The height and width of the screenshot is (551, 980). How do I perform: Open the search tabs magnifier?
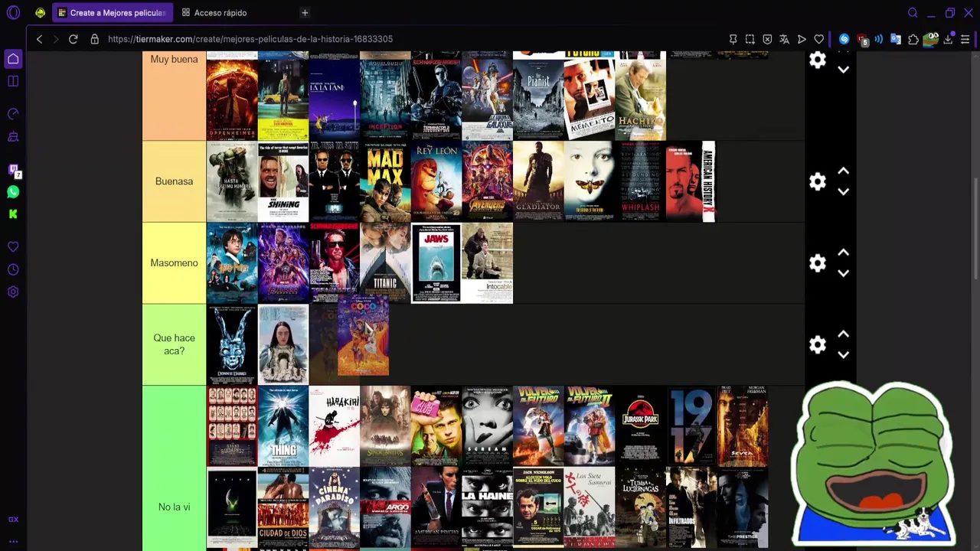click(x=913, y=12)
